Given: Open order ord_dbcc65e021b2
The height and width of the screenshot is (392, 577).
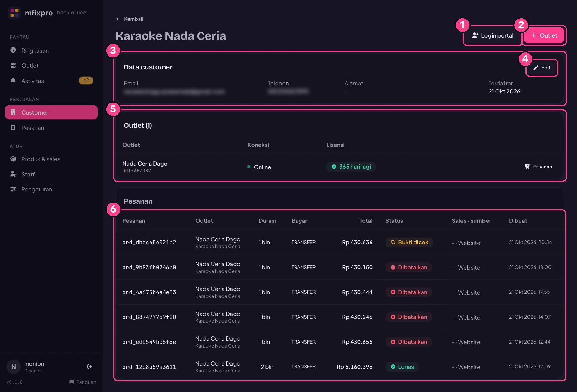Looking at the screenshot, I should click(149, 242).
